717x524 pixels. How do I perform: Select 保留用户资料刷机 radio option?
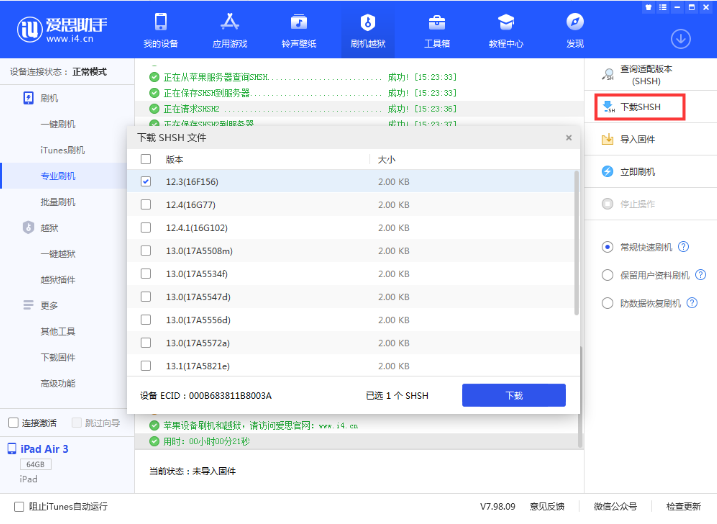(607, 275)
